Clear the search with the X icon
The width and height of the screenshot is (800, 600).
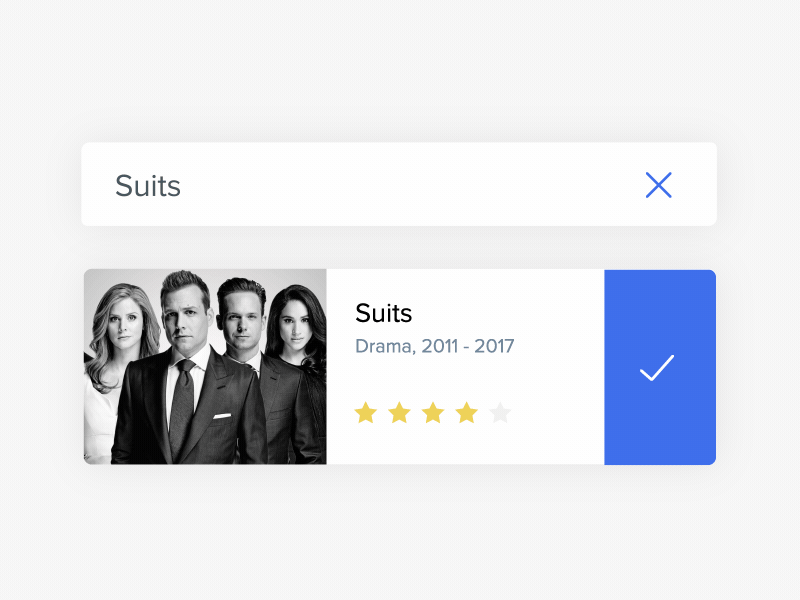(x=658, y=185)
